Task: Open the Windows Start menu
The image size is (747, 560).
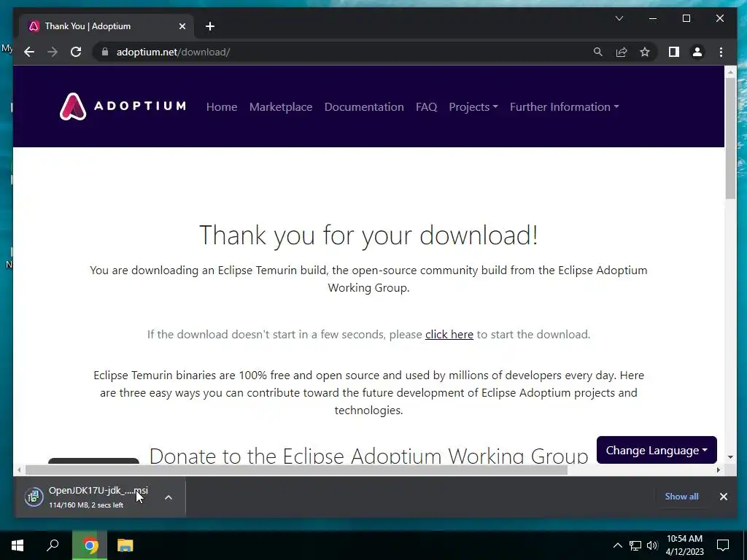Action: 18,545
